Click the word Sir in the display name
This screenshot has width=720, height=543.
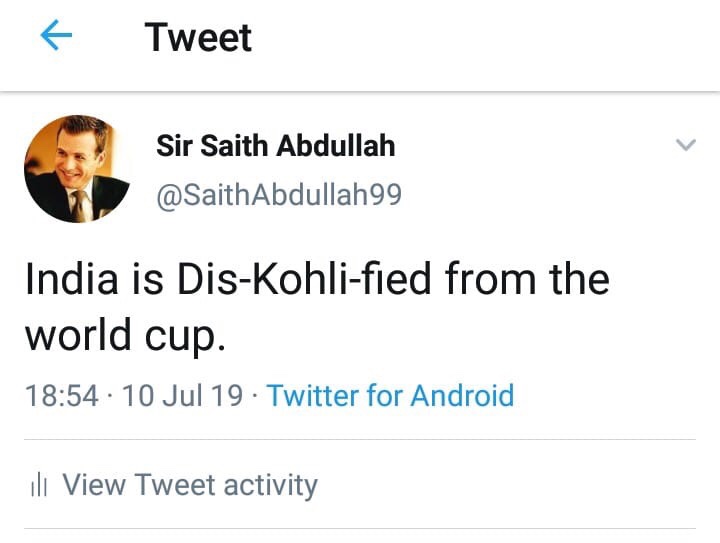pos(173,146)
